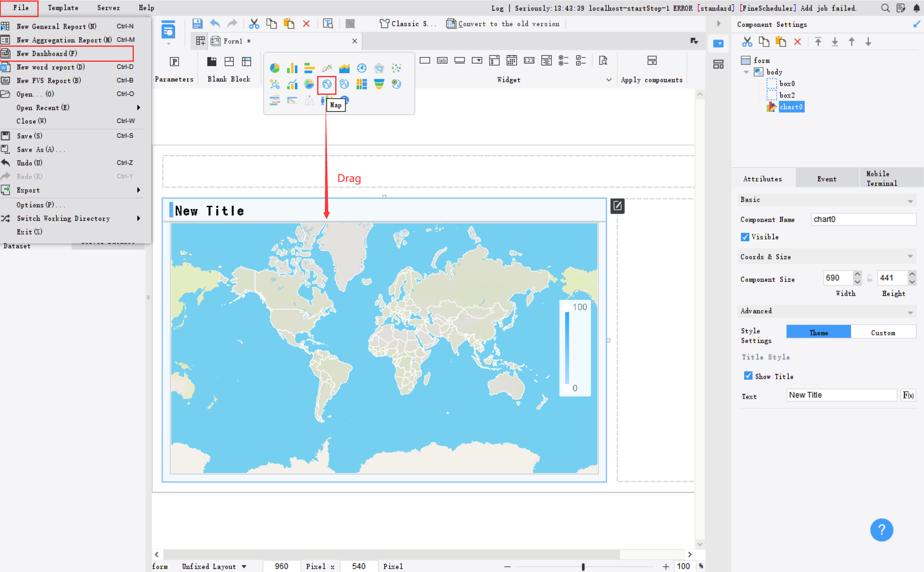The width and height of the screenshot is (924, 572).
Task: Toggle the width-height lock for Component Size
Action: click(x=869, y=278)
